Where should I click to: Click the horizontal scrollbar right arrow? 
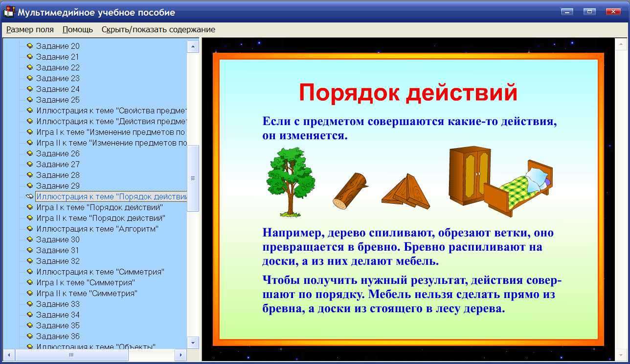point(180,355)
